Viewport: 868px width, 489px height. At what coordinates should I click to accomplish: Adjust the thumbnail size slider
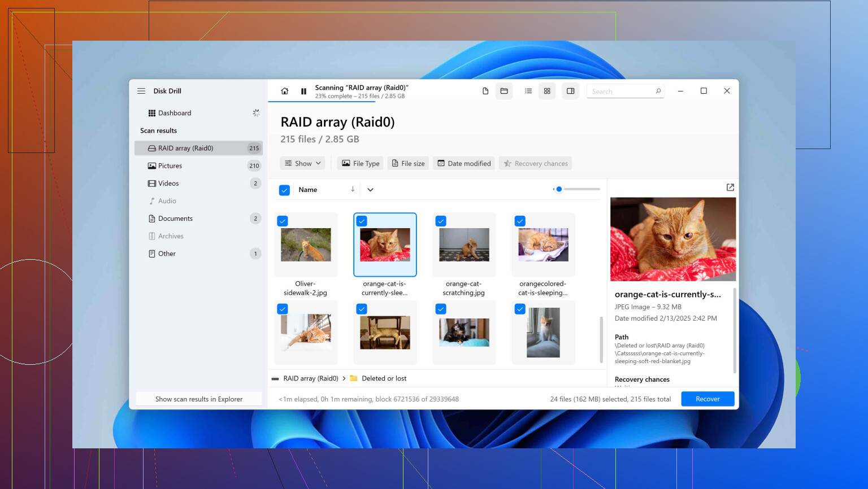559,189
